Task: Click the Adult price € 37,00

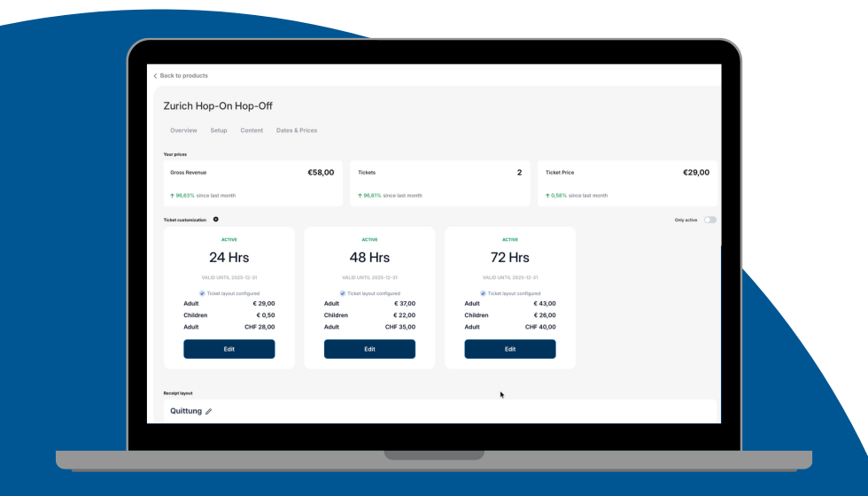Action: (x=405, y=304)
